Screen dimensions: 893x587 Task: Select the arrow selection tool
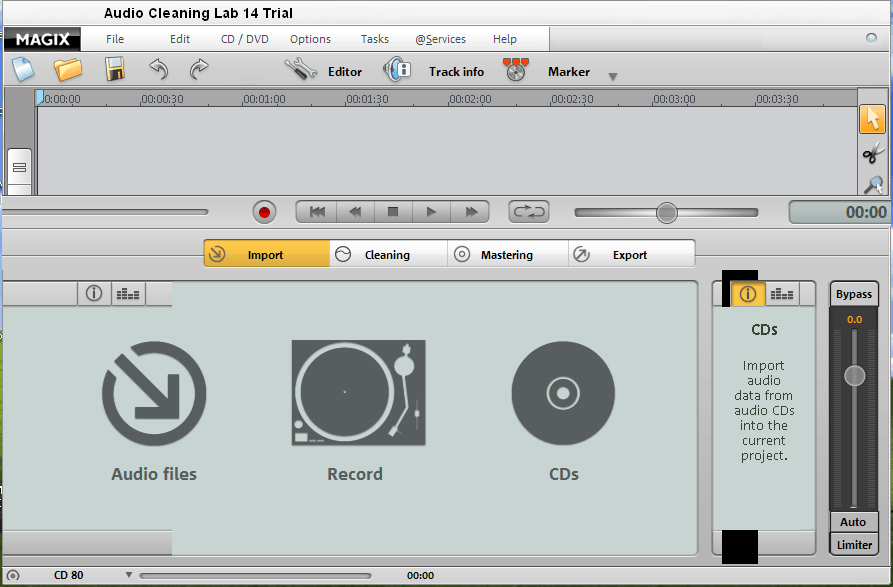(872, 118)
